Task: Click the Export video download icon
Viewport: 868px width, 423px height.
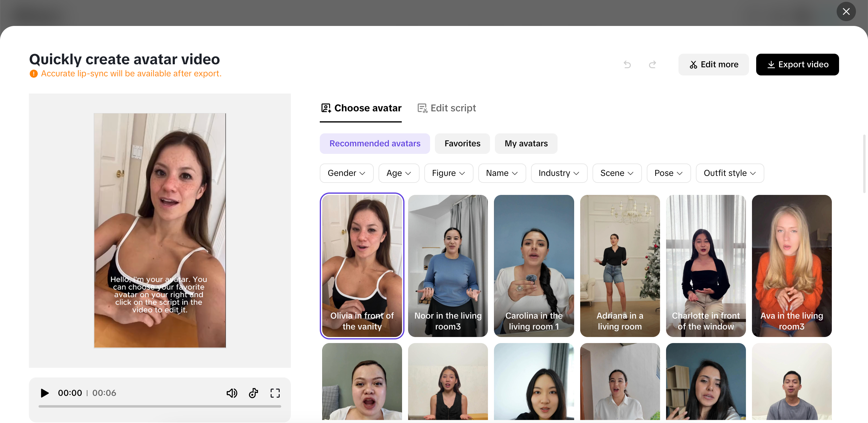Action: tap(772, 65)
